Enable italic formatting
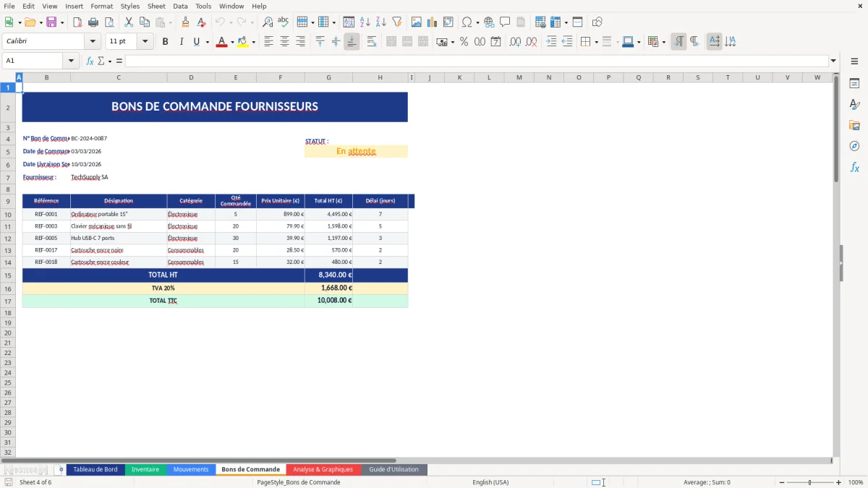Screen dimensions: 868x488 click(179, 41)
